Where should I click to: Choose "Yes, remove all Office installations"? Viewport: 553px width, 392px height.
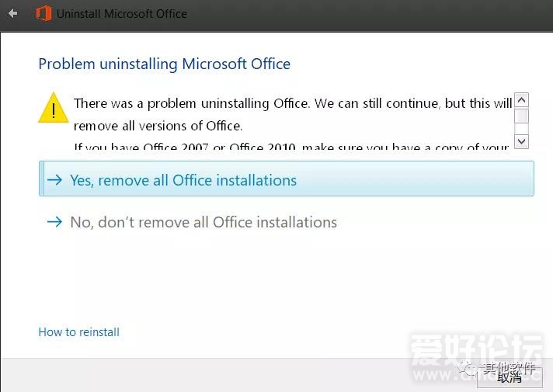tap(183, 180)
